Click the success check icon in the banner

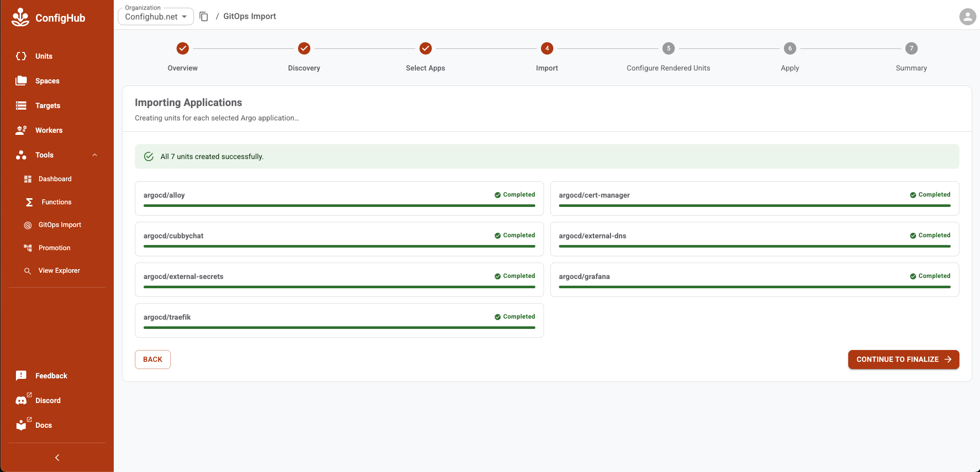(x=149, y=156)
